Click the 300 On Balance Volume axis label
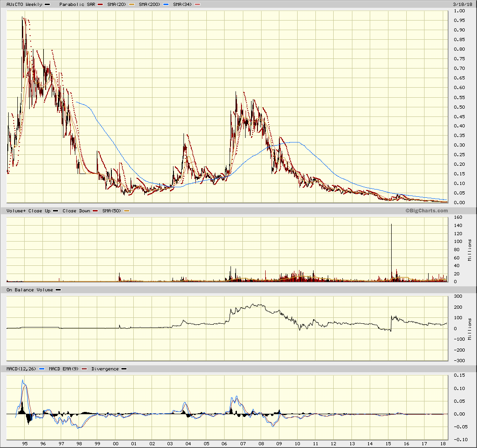This screenshot has width=477, height=448. tap(458, 296)
